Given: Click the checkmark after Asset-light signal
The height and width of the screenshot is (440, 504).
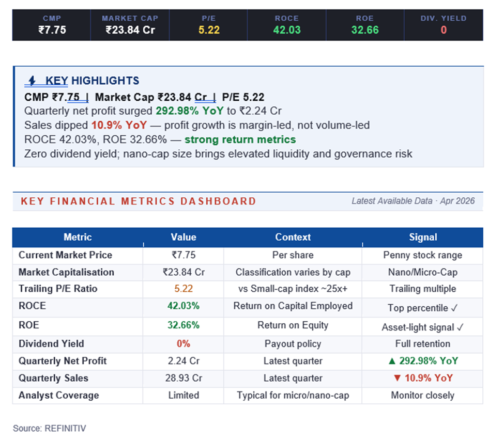Looking at the screenshot, I should [461, 327].
